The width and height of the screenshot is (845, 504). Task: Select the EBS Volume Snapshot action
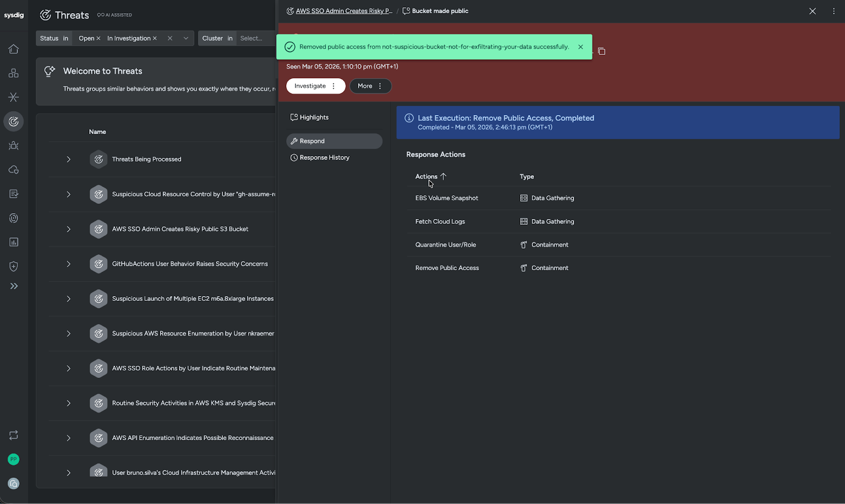pyautogui.click(x=446, y=198)
